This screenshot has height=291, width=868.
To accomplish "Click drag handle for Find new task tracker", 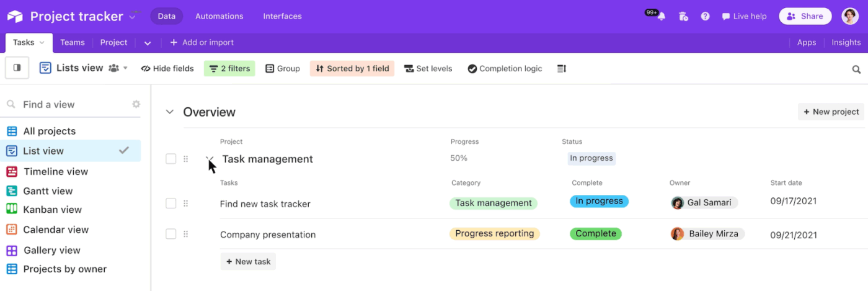I will 185,204.
